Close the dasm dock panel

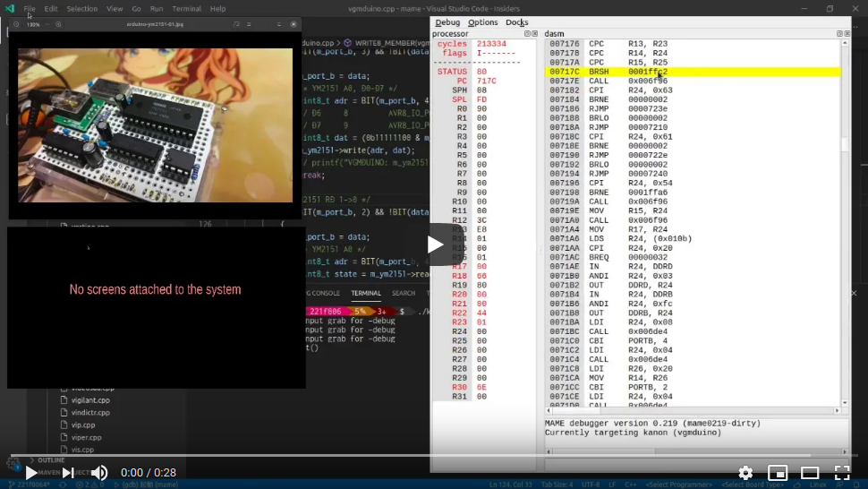pos(847,34)
